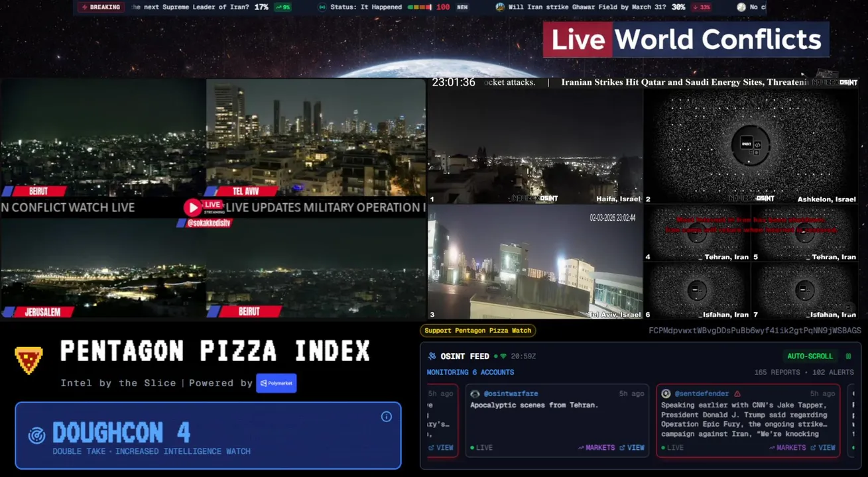This screenshot has height=477, width=868.
Task: Click the DOUGHCON 4 radar target icon
Action: 36,435
